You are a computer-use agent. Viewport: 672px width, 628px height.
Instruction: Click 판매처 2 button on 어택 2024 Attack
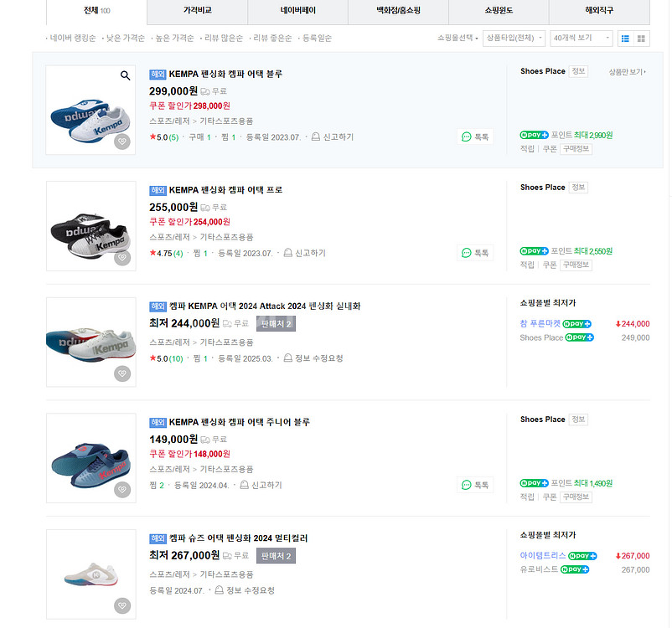276,323
